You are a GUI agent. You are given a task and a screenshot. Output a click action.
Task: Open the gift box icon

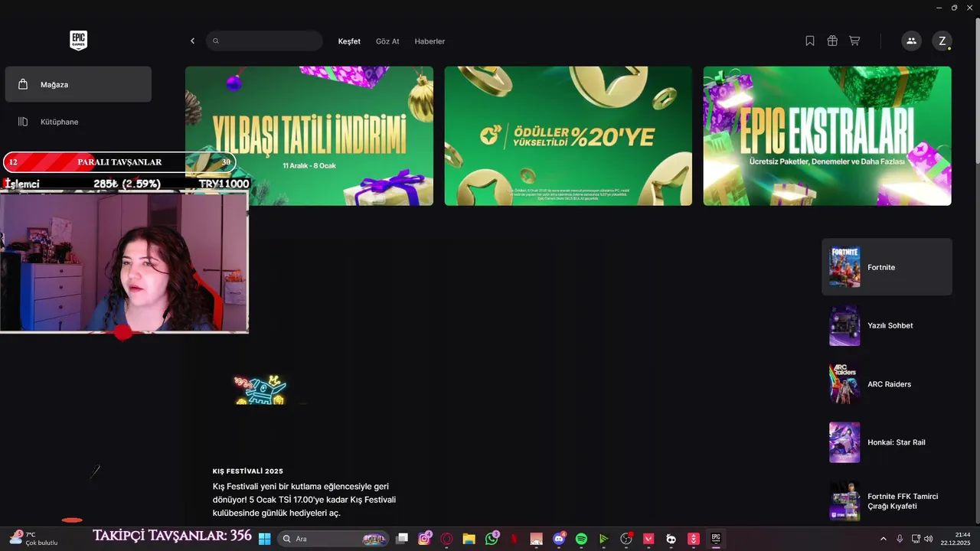pos(832,41)
